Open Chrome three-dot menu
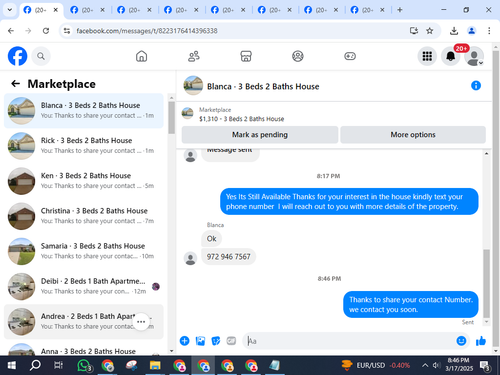Image resolution: width=500 pixels, height=375 pixels. [489, 31]
